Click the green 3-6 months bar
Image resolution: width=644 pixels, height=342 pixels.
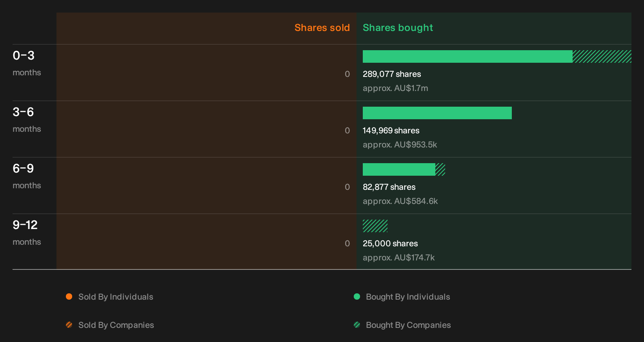click(x=437, y=113)
